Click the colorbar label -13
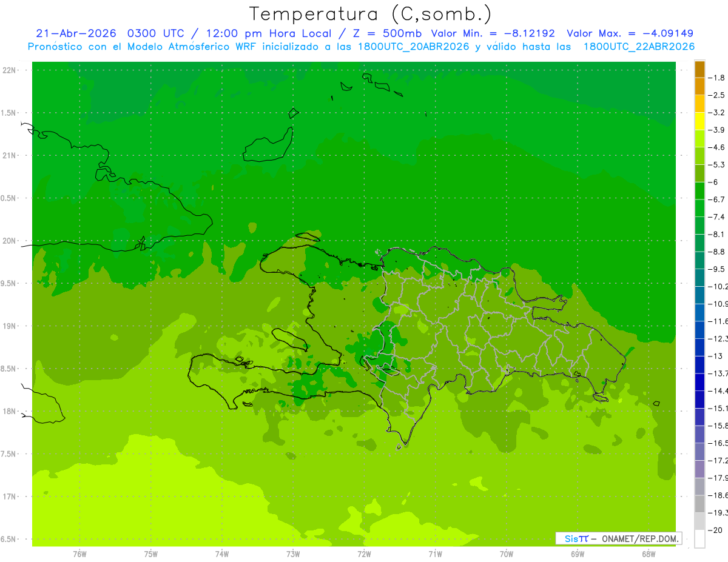Screen dimensions: 728x562 pyautogui.click(x=716, y=356)
